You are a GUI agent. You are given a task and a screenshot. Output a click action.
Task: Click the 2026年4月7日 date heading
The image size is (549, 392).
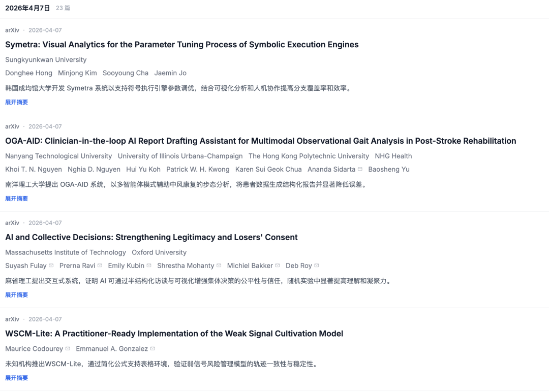coord(27,8)
